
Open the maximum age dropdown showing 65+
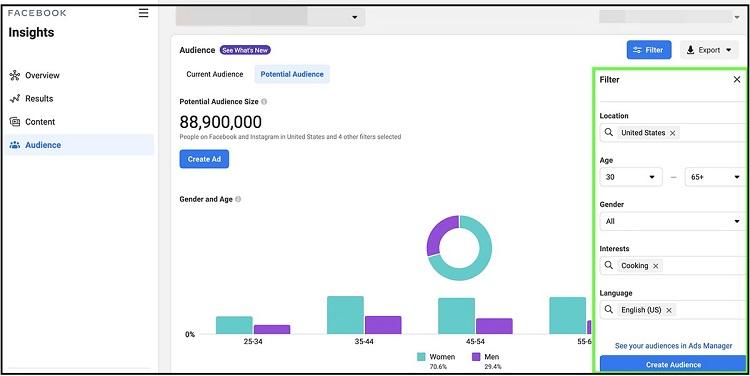(716, 177)
